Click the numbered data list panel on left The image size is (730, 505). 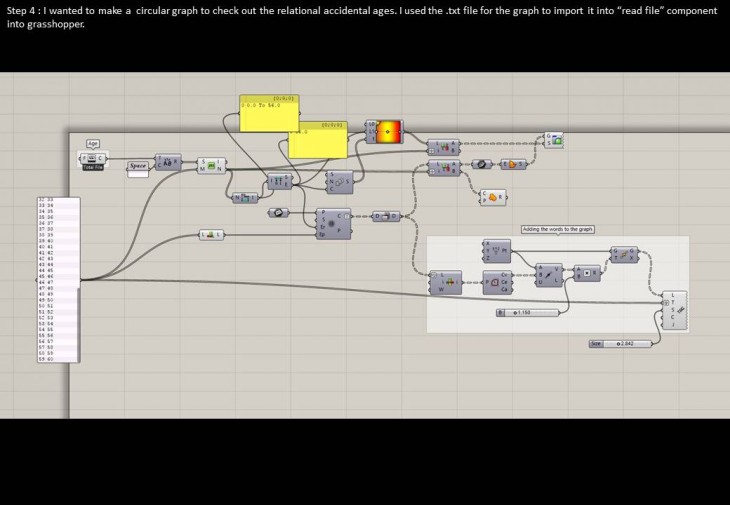[x=59, y=278]
